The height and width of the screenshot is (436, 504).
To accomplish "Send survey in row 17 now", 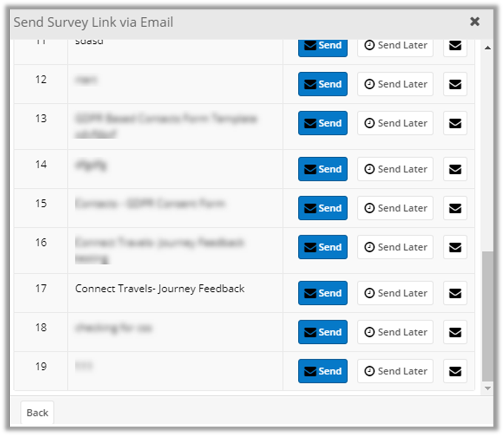I will point(323,293).
